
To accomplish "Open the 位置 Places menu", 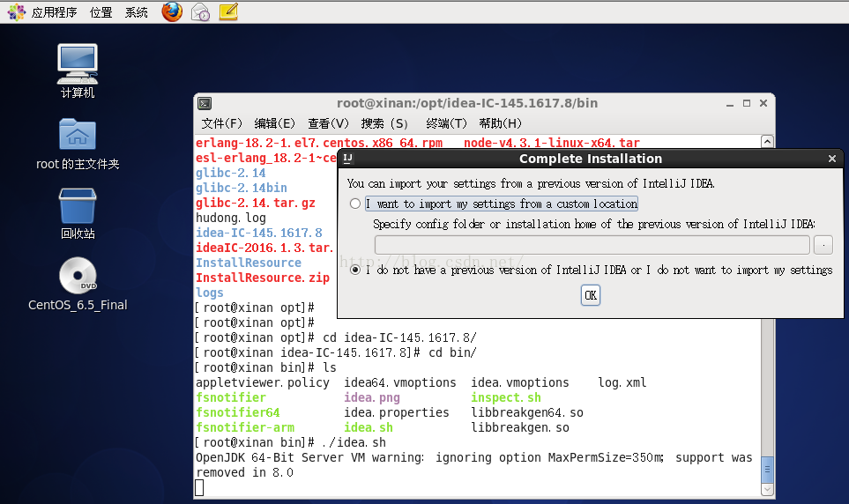I will point(101,12).
